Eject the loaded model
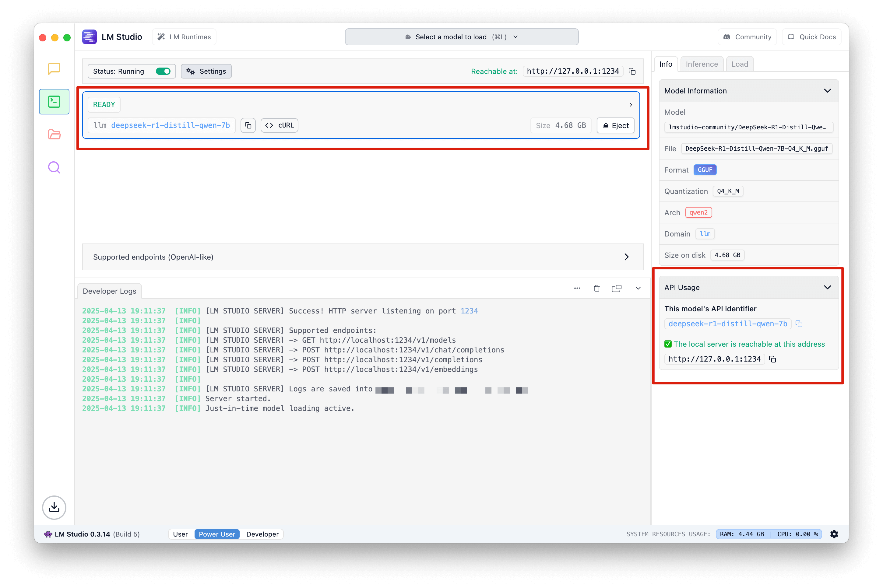This screenshot has width=883, height=588. pyautogui.click(x=616, y=126)
